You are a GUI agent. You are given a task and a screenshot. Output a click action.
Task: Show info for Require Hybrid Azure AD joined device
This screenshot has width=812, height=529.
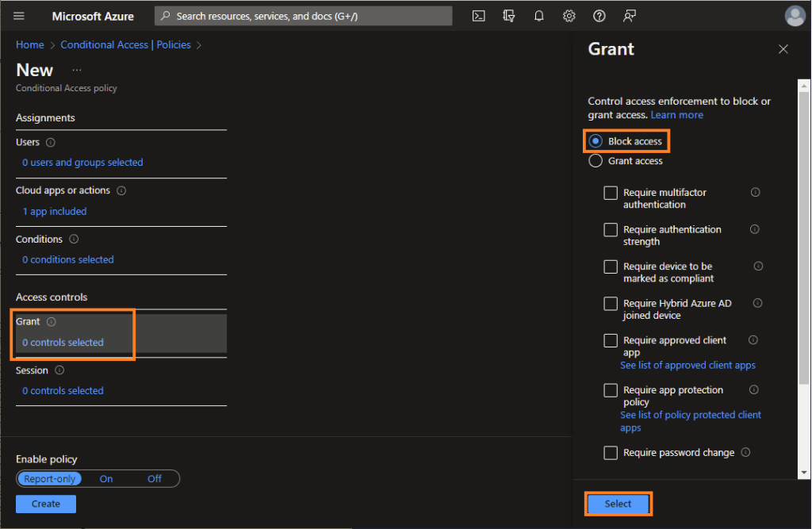(x=757, y=303)
